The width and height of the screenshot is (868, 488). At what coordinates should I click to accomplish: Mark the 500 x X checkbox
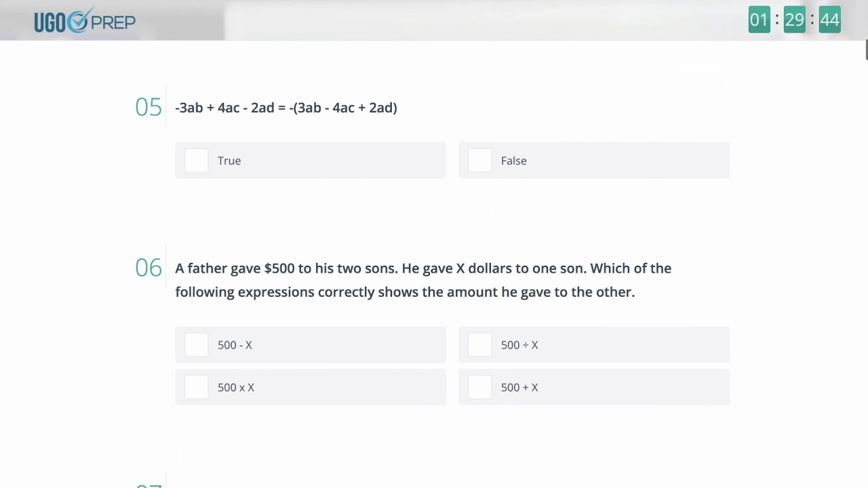point(197,388)
